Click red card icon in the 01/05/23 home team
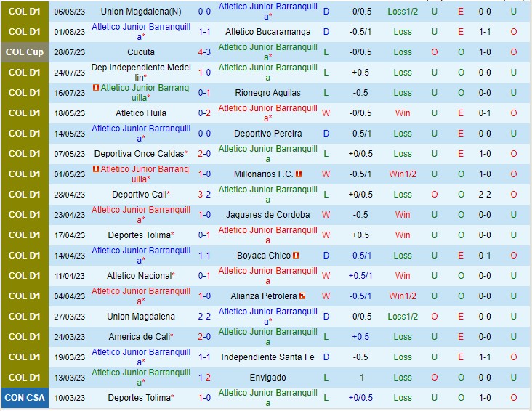The image size is (532, 411). [x=96, y=169]
